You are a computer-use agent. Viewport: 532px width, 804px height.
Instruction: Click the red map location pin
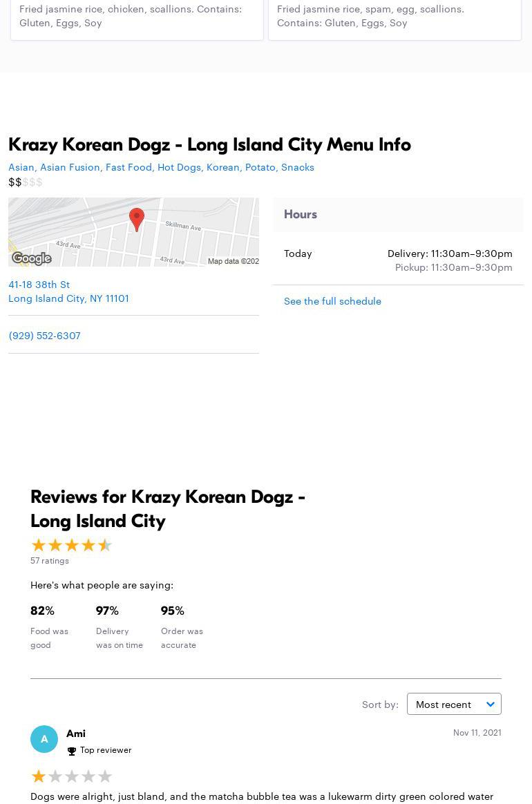click(x=137, y=218)
